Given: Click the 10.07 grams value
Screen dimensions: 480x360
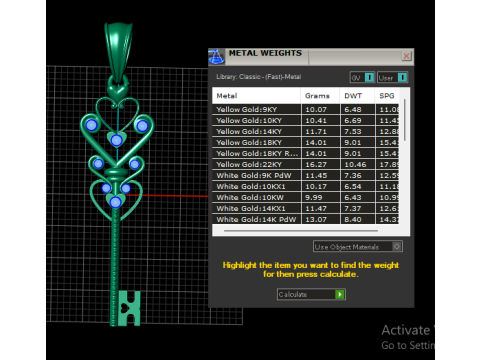Looking at the screenshot, I should tap(316, 109).
